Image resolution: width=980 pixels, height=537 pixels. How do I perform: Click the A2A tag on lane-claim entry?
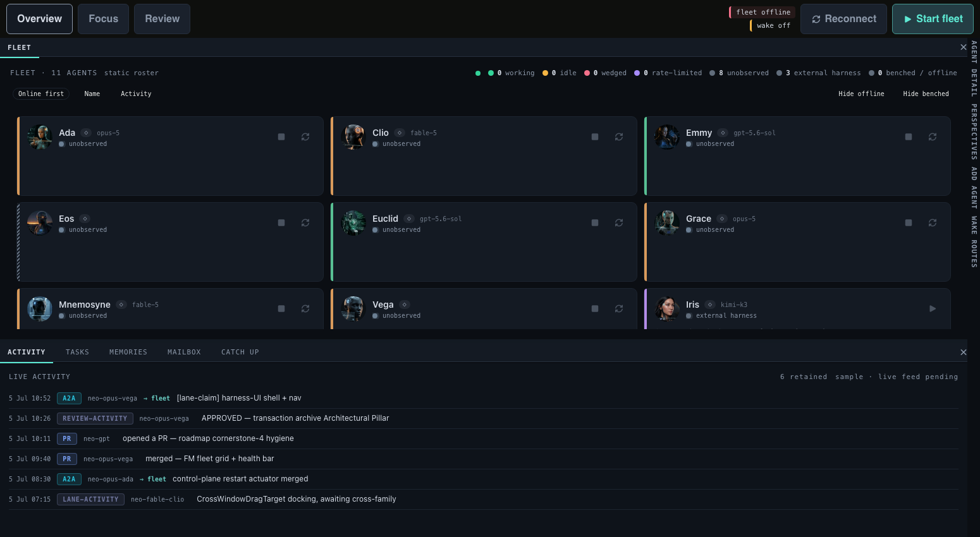pos(69,398)
